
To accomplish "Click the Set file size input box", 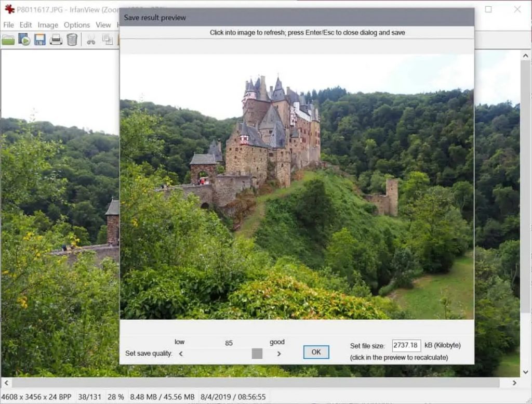I will [x=406, y=345].
